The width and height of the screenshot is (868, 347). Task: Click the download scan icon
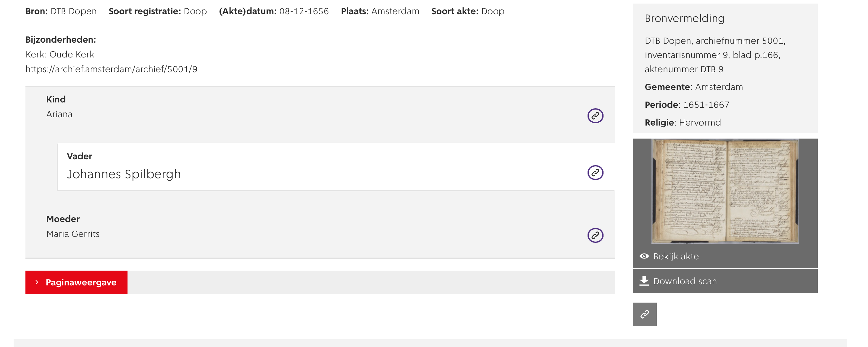tap(644, 281)
